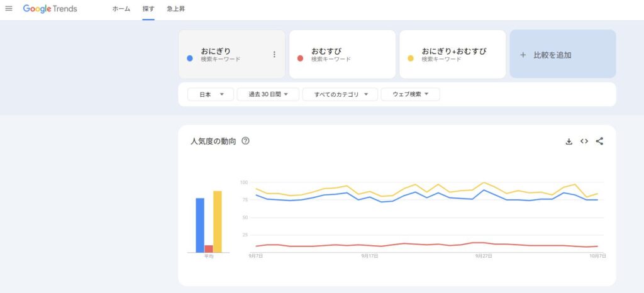Viewport: 644px width, 293px height.
Task: Click the yellow average bar in chart
Action: click(x=217, y=221)
